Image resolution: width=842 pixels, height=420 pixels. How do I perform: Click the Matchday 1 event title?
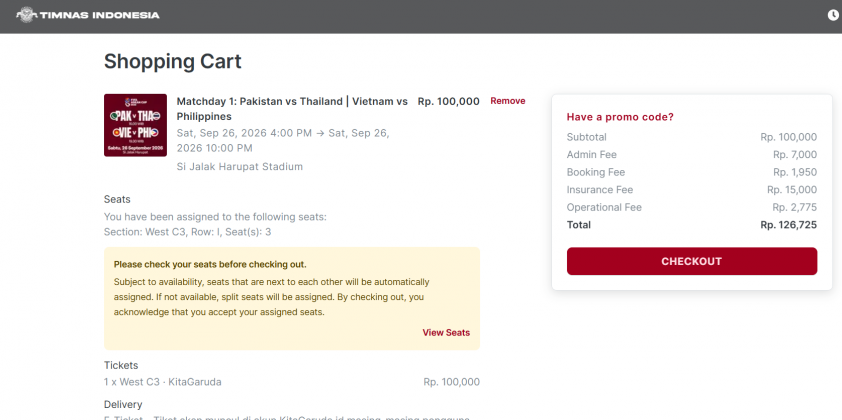click(x=292, y=109)
